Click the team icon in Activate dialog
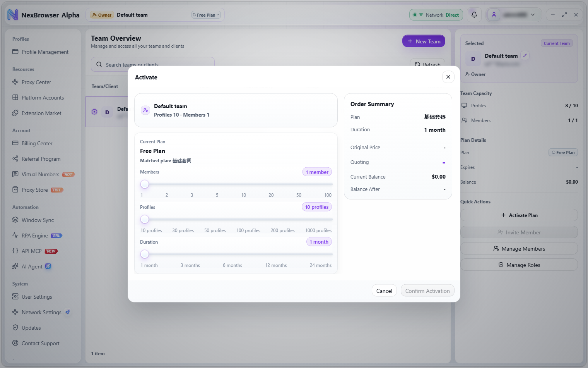 click(145, 110)
